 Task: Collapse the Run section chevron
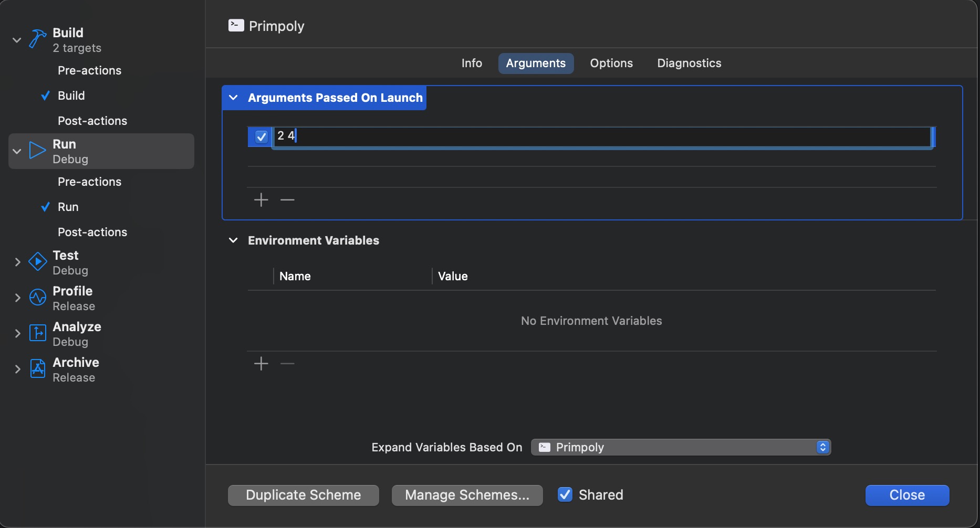(x=17, y=151)
